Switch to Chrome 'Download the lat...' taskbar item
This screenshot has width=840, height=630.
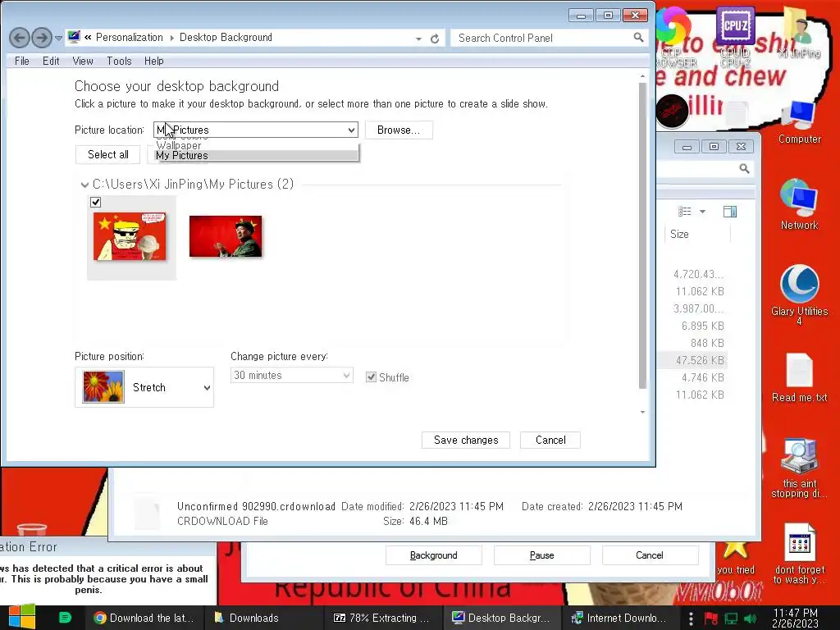tap(144, 619)
